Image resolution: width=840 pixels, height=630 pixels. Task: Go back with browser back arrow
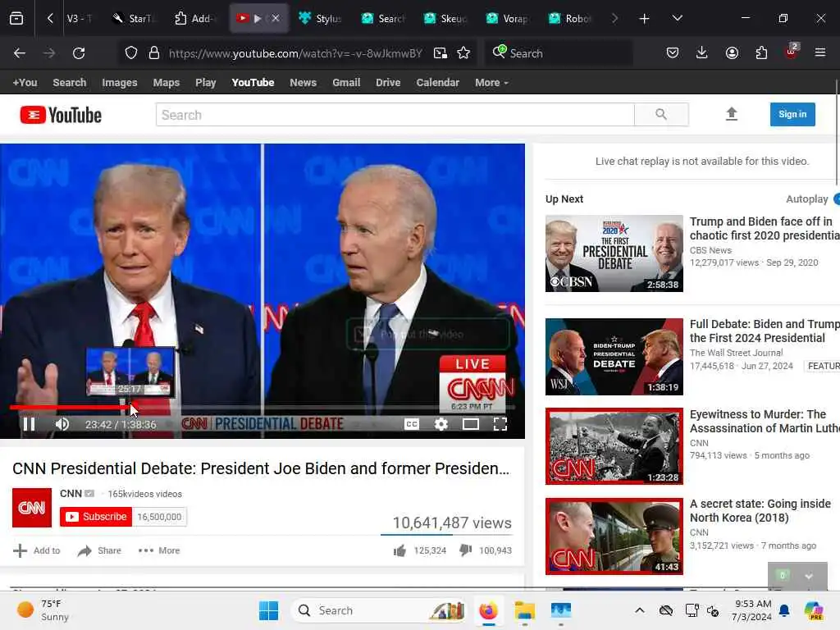[20, 53]
